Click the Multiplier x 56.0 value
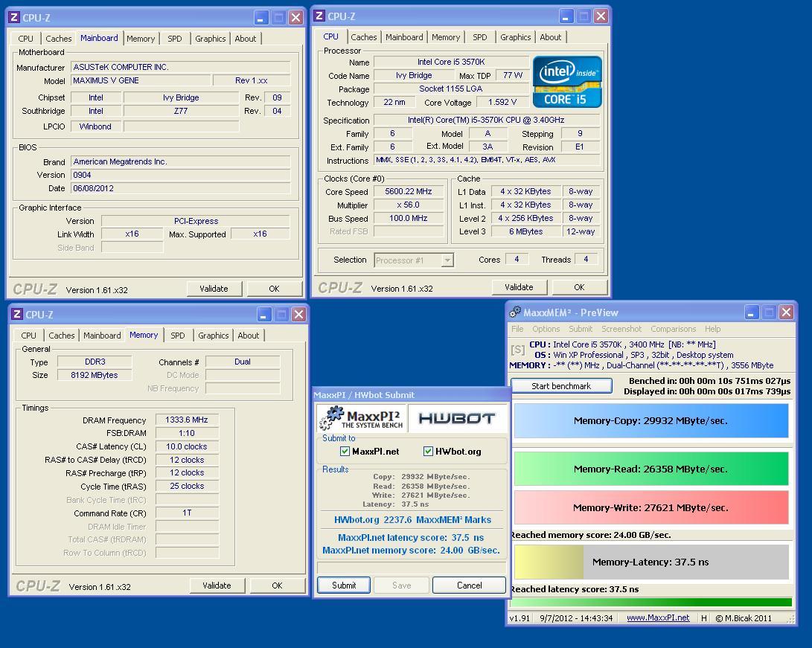 (409, 205)
